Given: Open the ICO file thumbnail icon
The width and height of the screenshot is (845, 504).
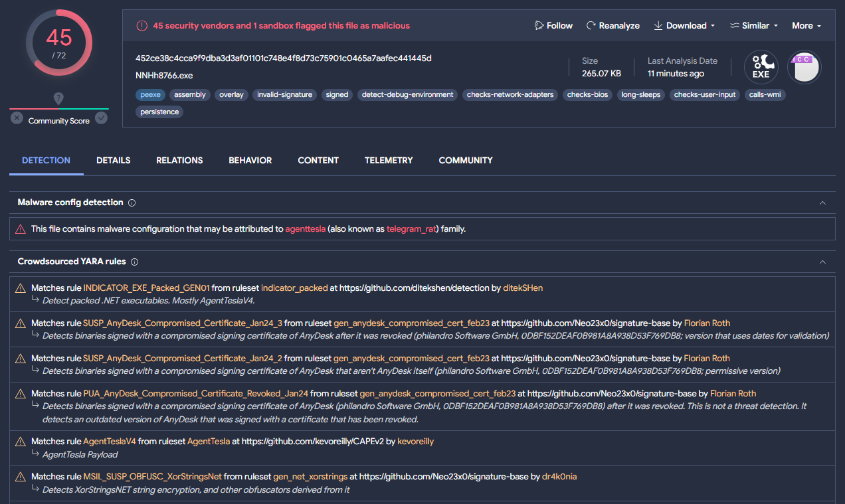Looking at the screenshot, I should point(804,67).
